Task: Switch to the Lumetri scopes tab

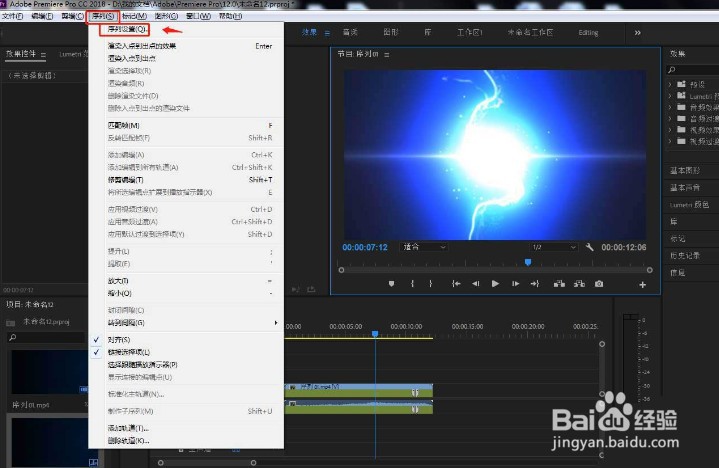Action: click(x=73, y=54)
